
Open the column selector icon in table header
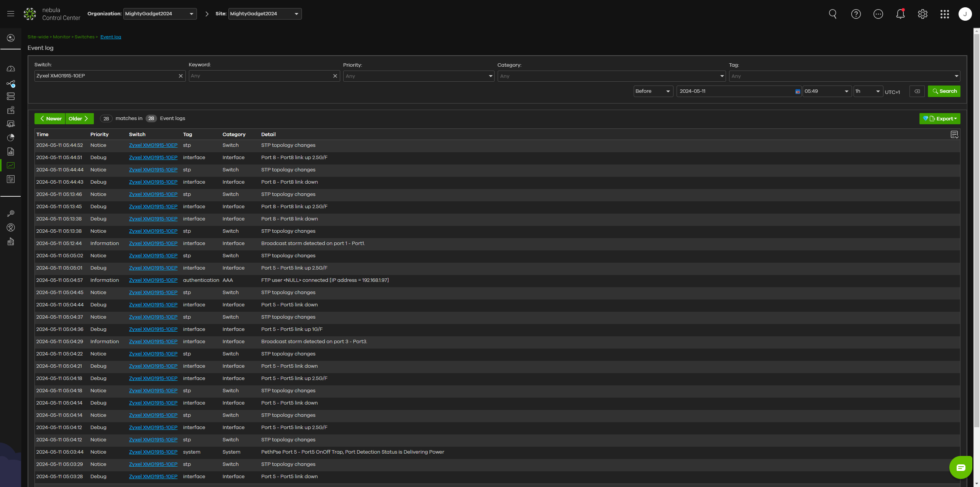[x=954, y=135]
